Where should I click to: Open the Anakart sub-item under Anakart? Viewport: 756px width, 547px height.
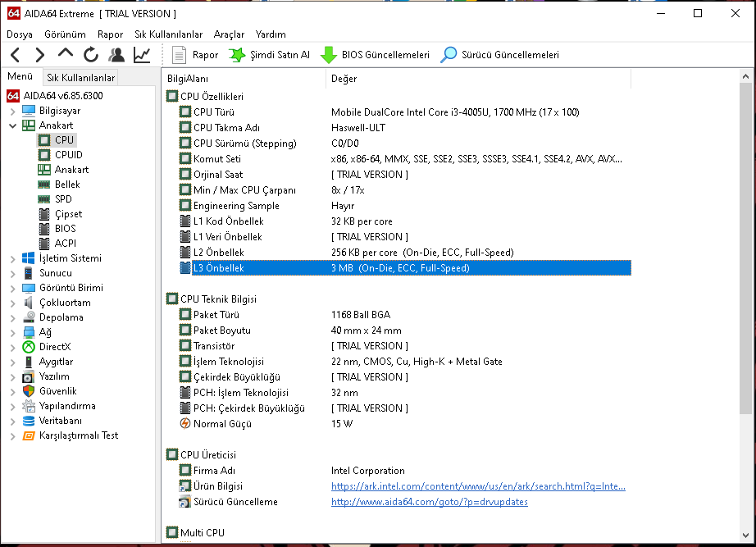[71, 170]
